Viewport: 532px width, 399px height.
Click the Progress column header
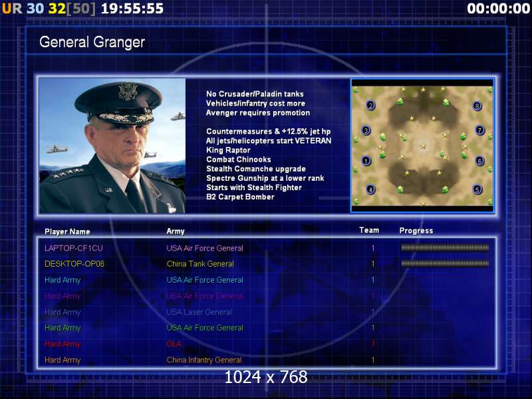coord(416,231)
